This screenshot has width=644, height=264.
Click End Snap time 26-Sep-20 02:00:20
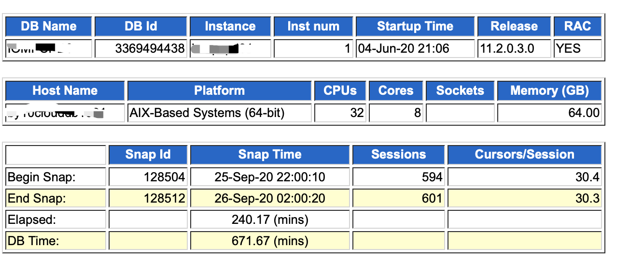tap(270, 198)
